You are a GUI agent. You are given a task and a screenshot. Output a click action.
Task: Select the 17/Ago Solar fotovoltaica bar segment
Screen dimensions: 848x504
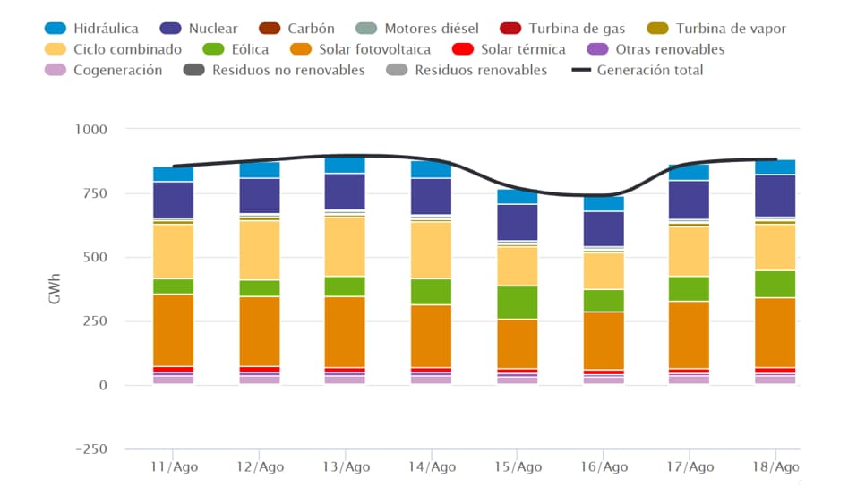689,335
